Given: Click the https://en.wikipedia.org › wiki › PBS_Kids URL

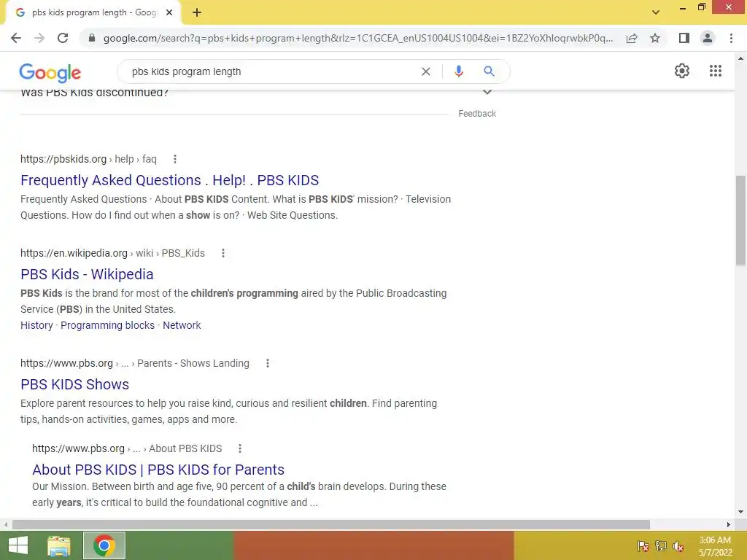Looking at the screenshot, I should point(112,253).
